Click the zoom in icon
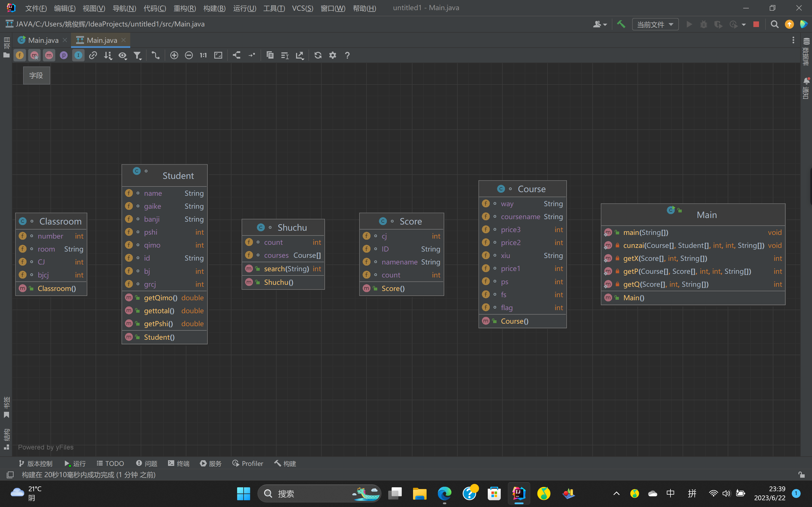 (174, 55)
